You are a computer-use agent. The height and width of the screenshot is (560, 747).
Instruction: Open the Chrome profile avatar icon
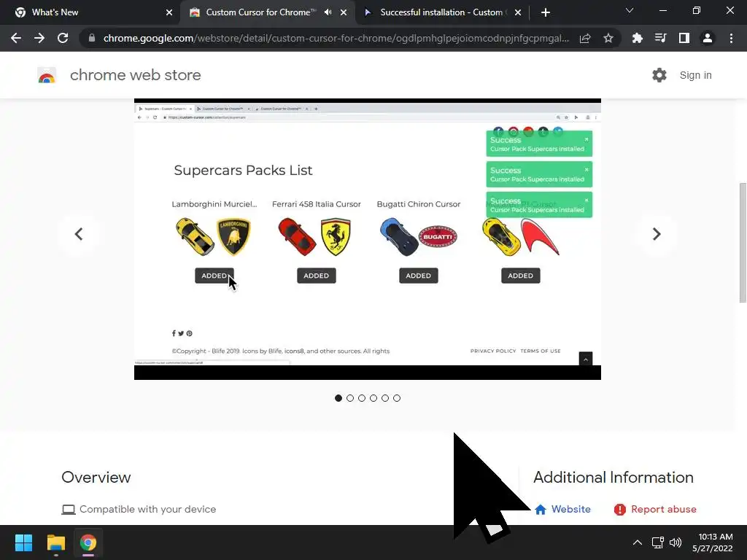coord(708,38)
